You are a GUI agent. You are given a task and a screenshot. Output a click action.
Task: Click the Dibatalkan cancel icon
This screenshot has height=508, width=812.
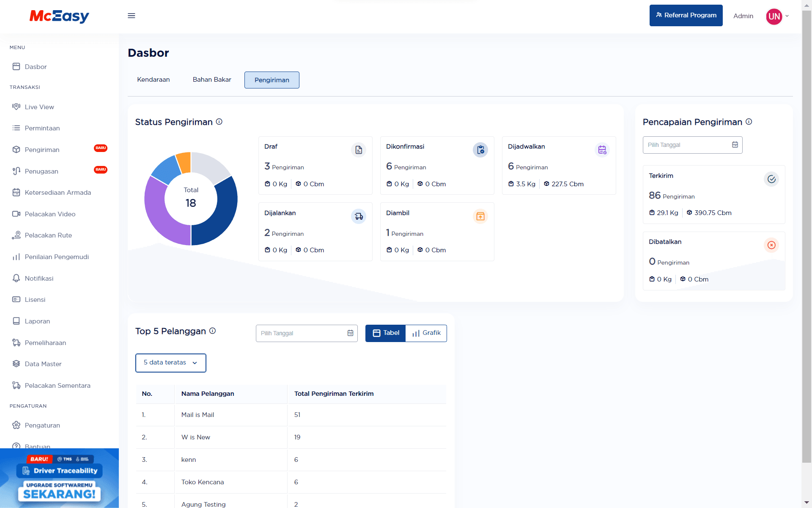tap(771, 245)
